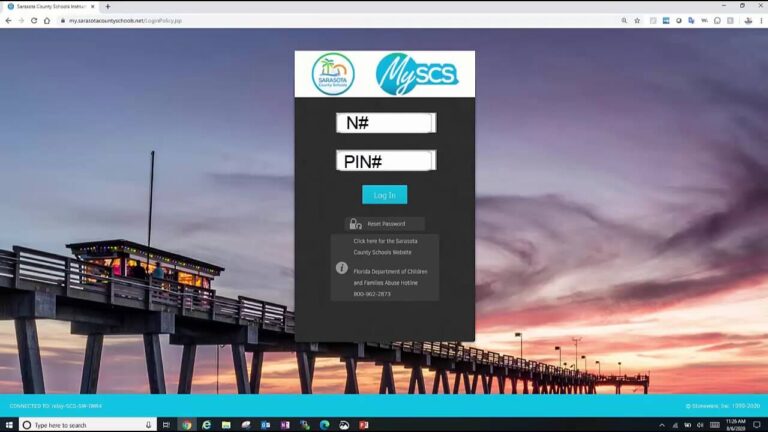
Task: Click the browser Home icon
Action: 47,21
